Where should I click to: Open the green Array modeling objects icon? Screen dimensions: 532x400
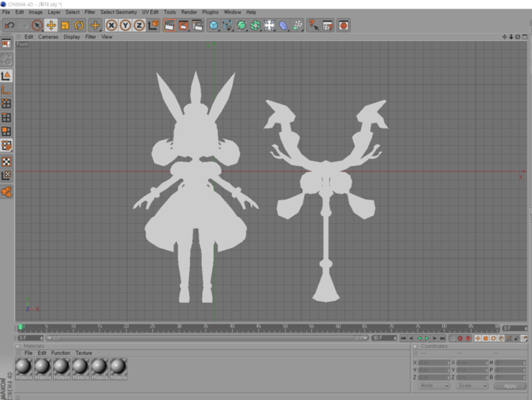pos(255,25)
